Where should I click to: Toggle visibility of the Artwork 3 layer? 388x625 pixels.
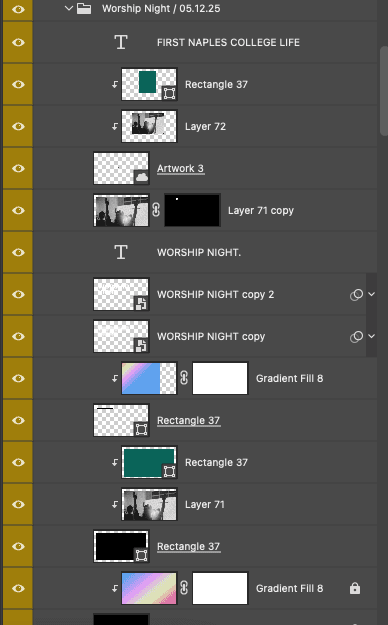[18, 168]
